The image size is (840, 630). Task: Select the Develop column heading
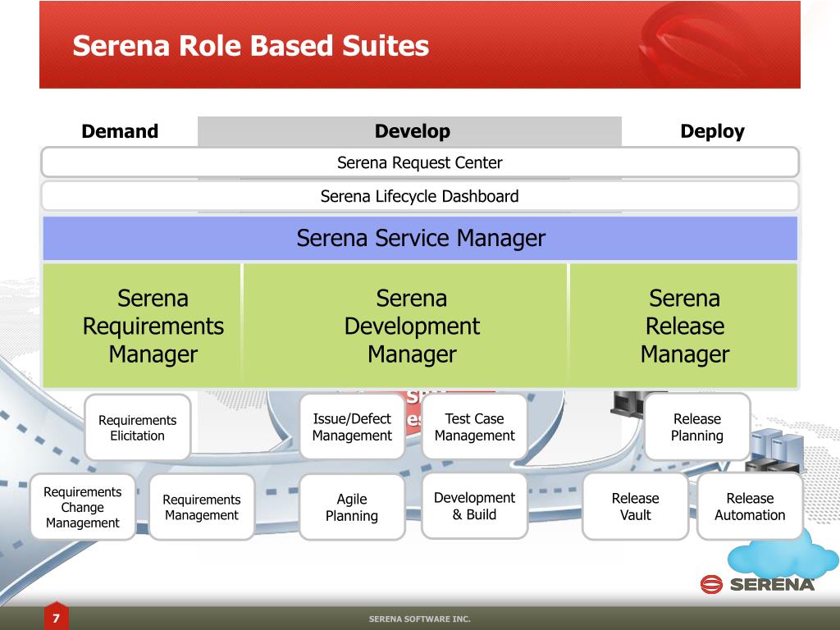(x=412, y=131)
